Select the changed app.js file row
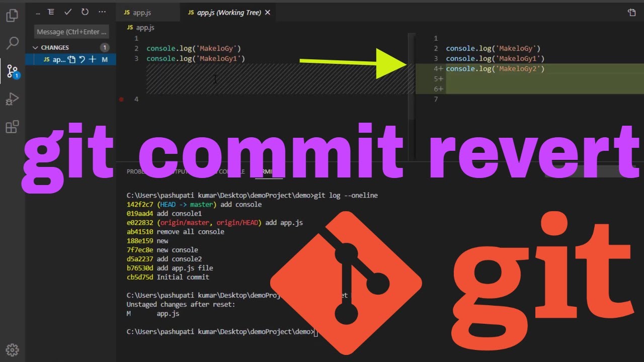The image size is (644, 362). (x=70, y=59)
